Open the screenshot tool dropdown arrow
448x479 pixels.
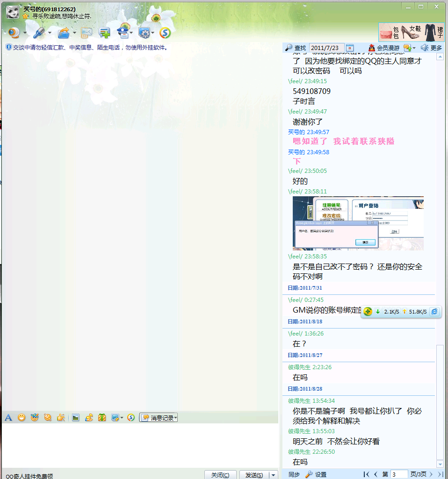tap(122, 418)
